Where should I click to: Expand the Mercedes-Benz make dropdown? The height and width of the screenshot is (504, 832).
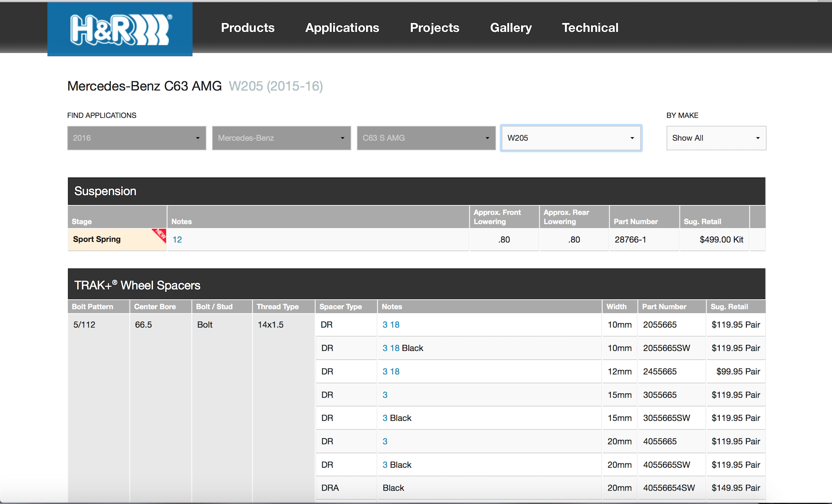(282, 138)
